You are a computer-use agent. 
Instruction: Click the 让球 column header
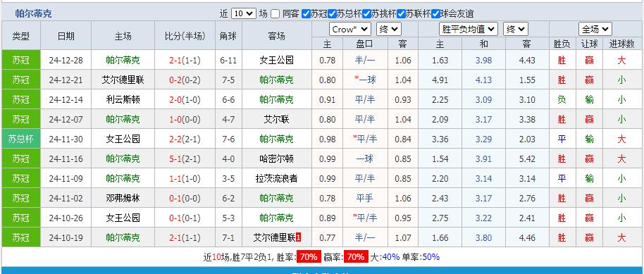pos(589,44)
